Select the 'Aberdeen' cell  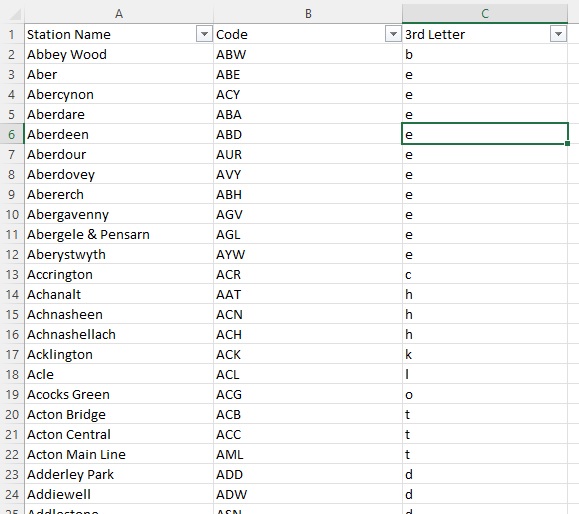(x=119, y=134)
